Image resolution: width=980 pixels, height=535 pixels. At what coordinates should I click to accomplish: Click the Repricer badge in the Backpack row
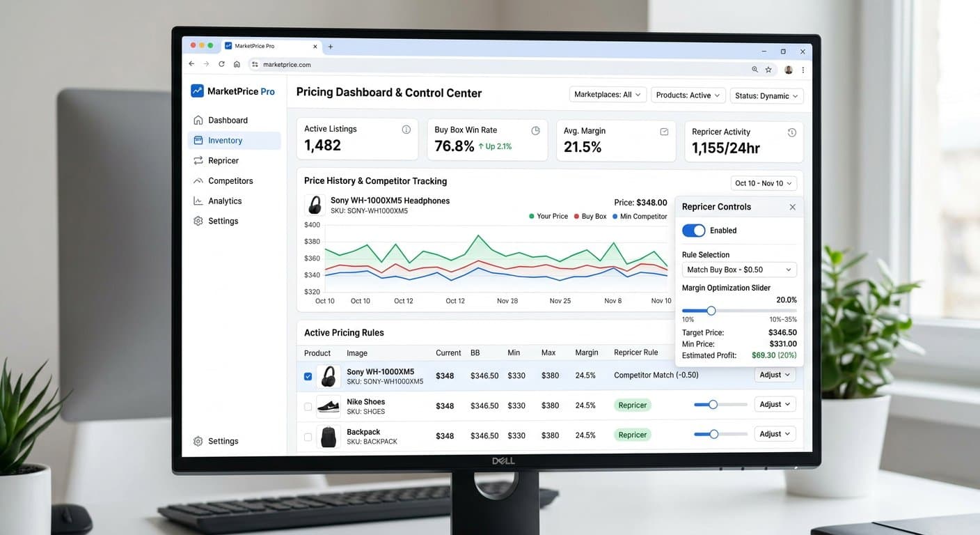(x=633, y=435)
